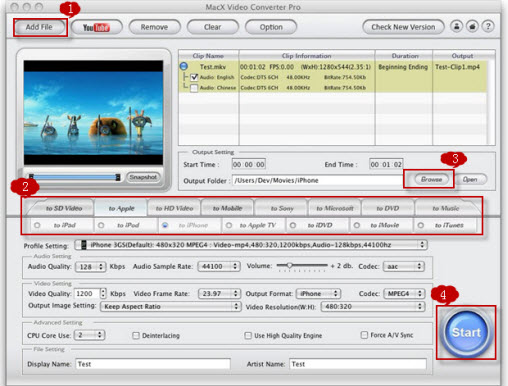Image resolution: width=508 pixels, height=386 pixels.
Task: Switch to the to Microsoft tab
Action: [x=335, y=208]
